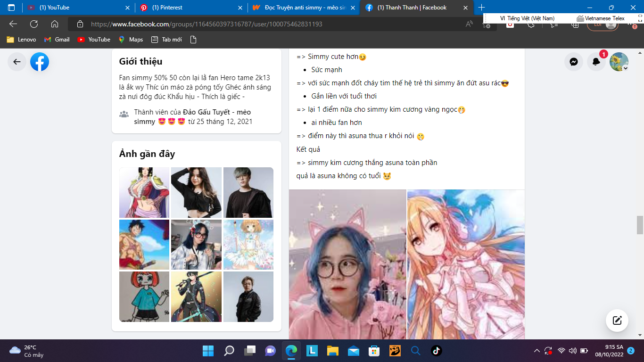
Task: Launch TikTok from the taskbar
Action: pos(436,351)
